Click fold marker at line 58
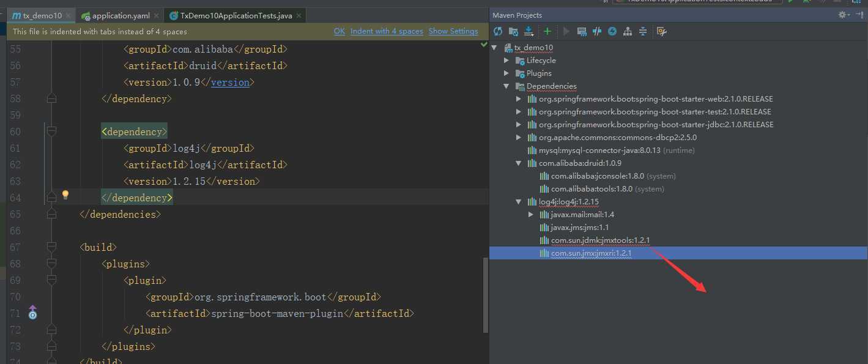The width and height of the screenshot is (868, 364). tap(52, 98)
